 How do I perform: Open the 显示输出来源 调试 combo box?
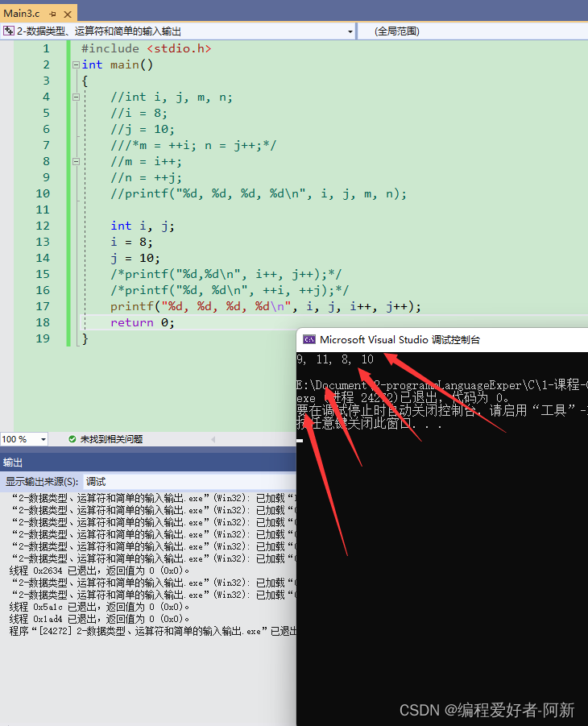189,482
